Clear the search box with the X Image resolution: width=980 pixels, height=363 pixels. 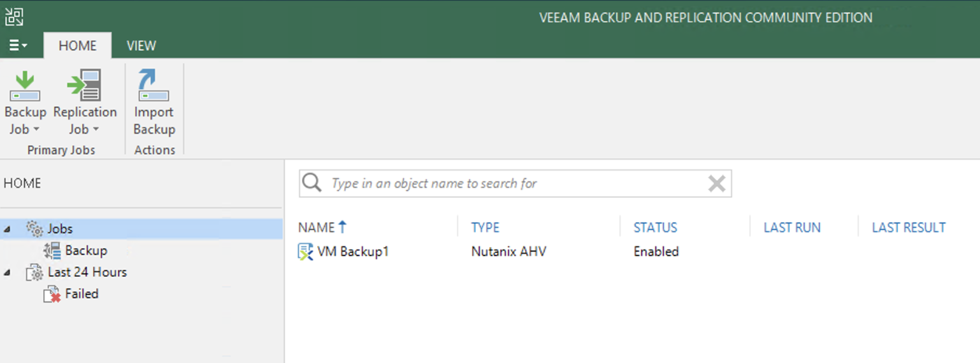tap(717, 183)
